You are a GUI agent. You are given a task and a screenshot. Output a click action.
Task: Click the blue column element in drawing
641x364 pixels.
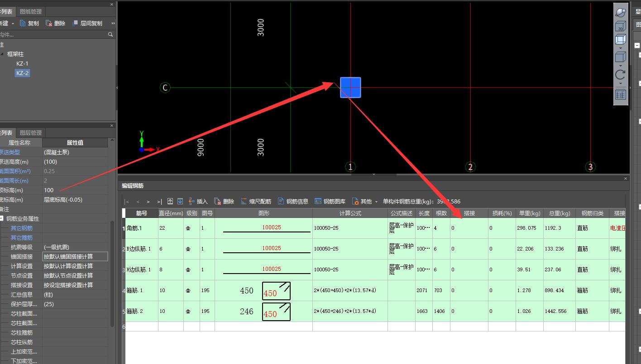pyautogui.click(x=350, y=87)
